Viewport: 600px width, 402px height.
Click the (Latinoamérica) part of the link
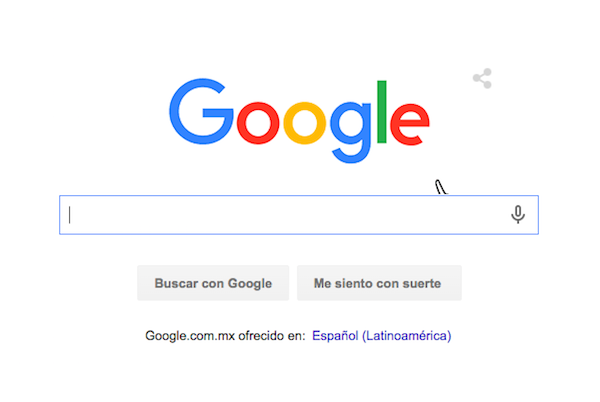click(407, 336)
